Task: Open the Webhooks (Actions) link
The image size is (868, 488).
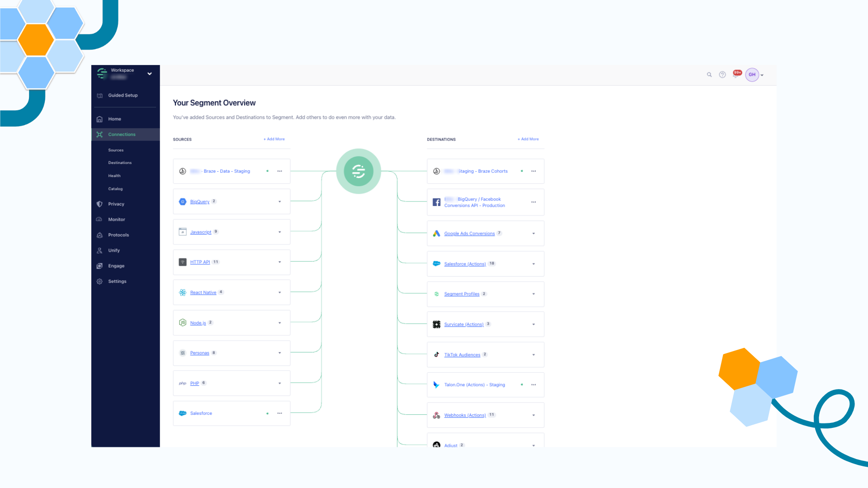Action: point(465,415)
